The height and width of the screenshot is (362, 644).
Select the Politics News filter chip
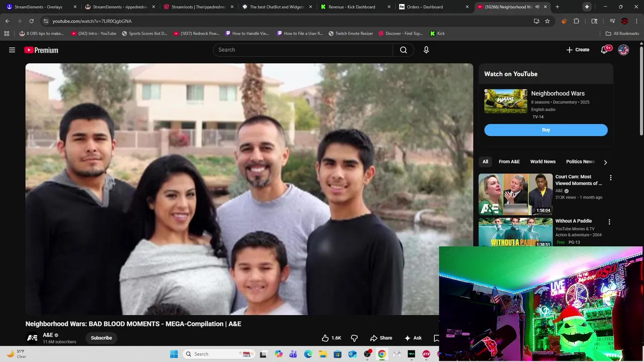(580, 162)
